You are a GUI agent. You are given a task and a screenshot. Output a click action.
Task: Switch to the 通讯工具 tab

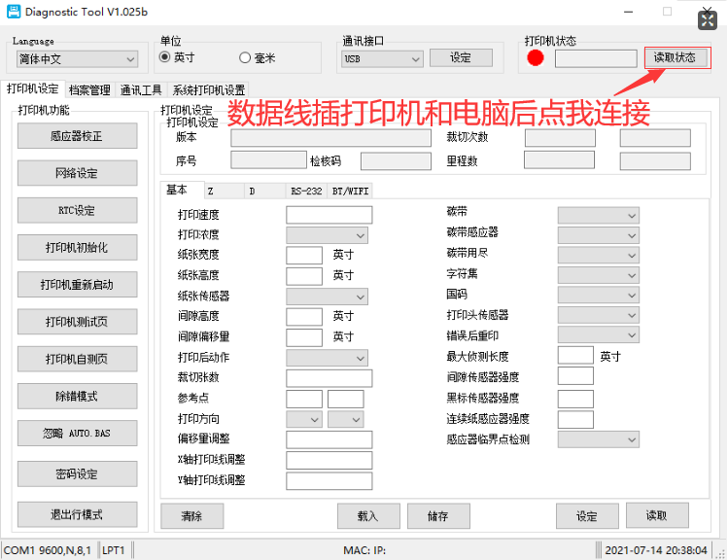coord(141,89)
